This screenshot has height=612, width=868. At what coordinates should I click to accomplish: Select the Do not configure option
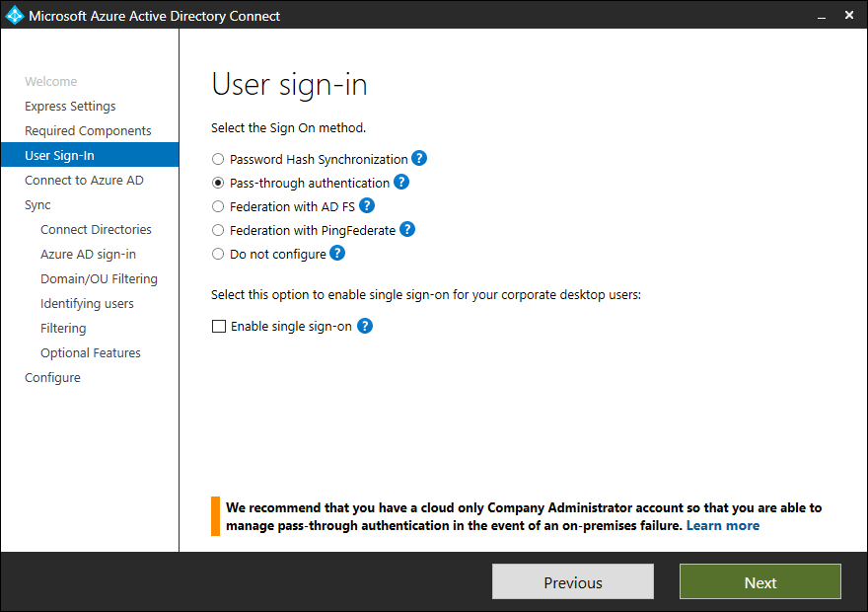pos(218,254)
